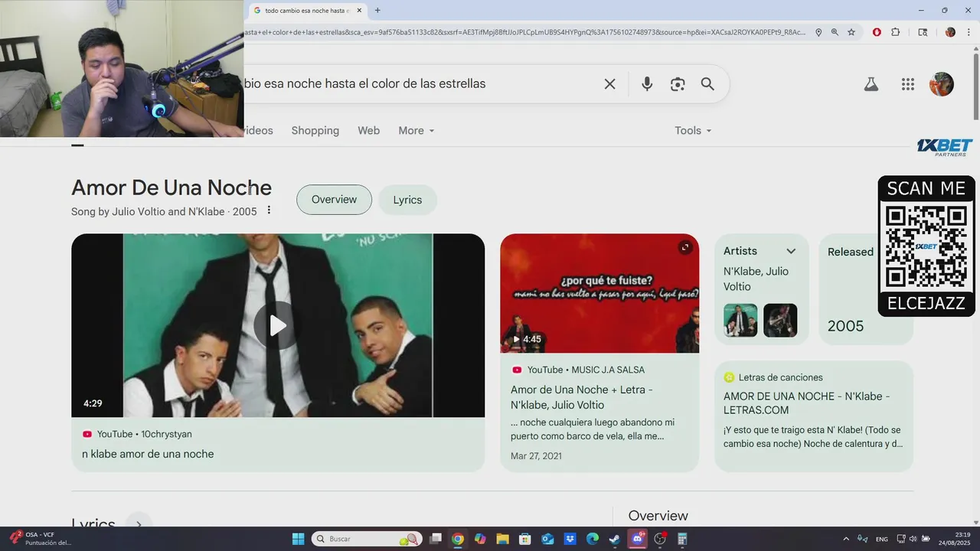Image resolution: width=980 pixels, height=551 pixels.
Task: Open the red Opera-style extension icon
Action: pos(877,32)
